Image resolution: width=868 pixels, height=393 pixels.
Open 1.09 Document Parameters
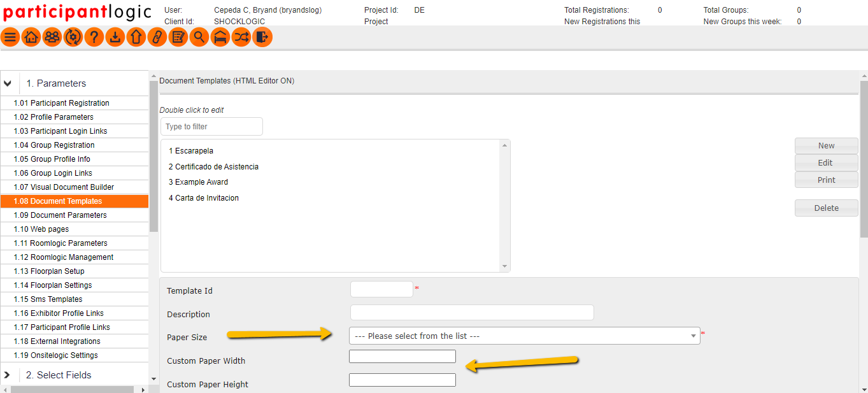pos(75,215)
